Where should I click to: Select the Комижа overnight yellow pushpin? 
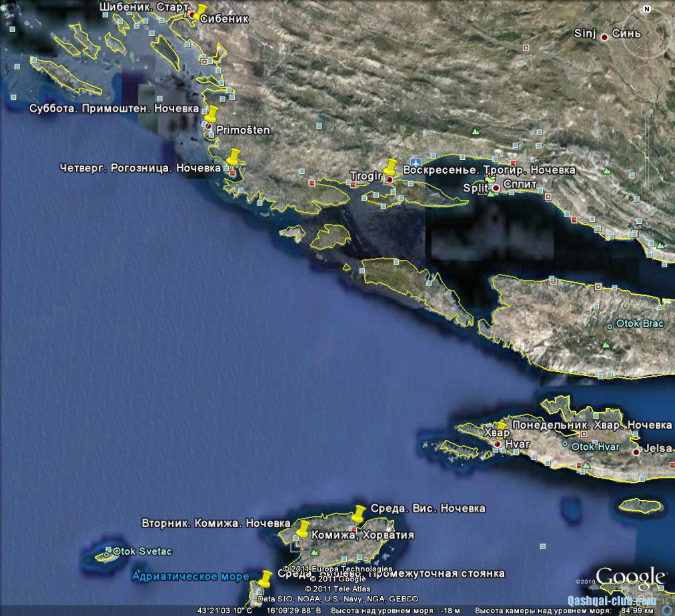coord(303,529)
